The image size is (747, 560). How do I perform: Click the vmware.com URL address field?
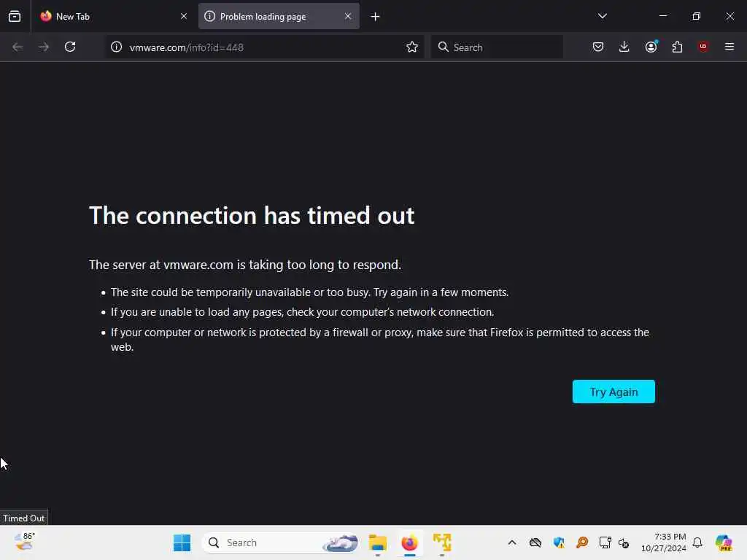tap(263, 47)
